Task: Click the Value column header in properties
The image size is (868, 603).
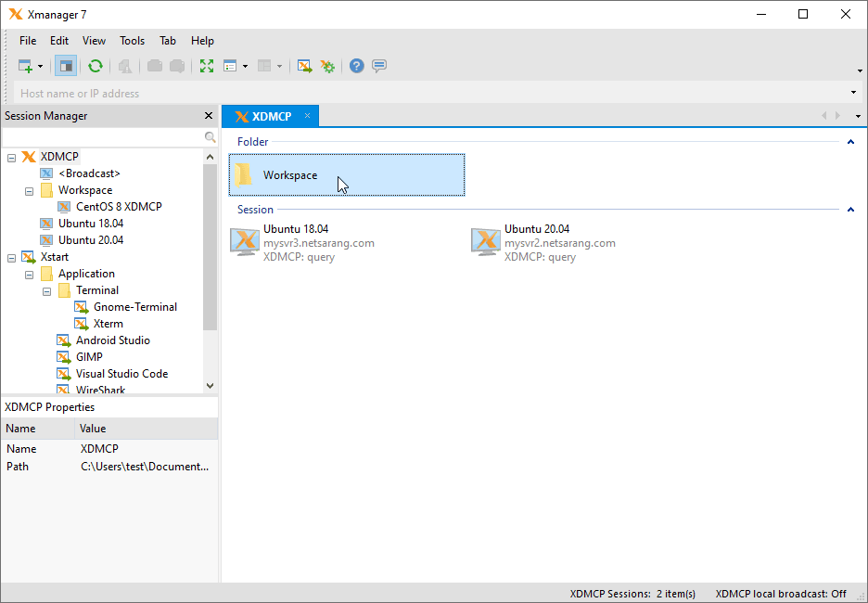Action: coord(147,429)
